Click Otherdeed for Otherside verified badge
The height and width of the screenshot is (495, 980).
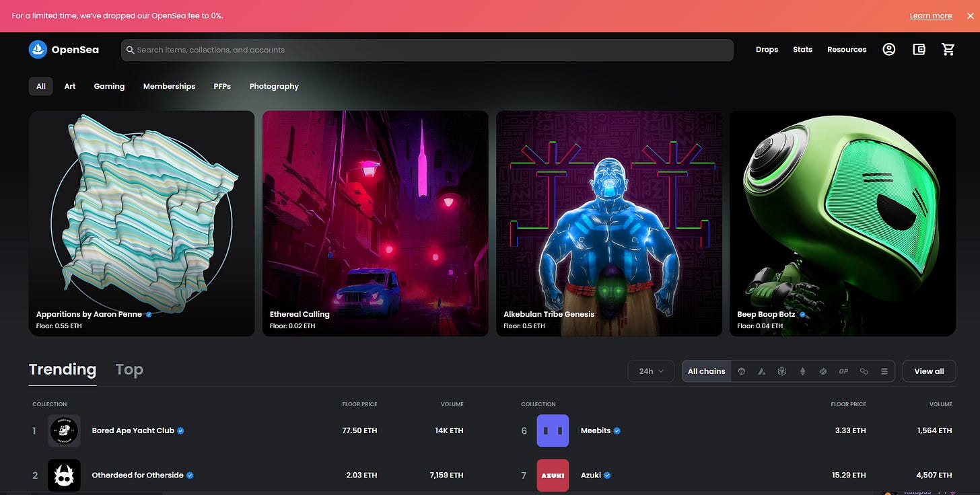190,475
